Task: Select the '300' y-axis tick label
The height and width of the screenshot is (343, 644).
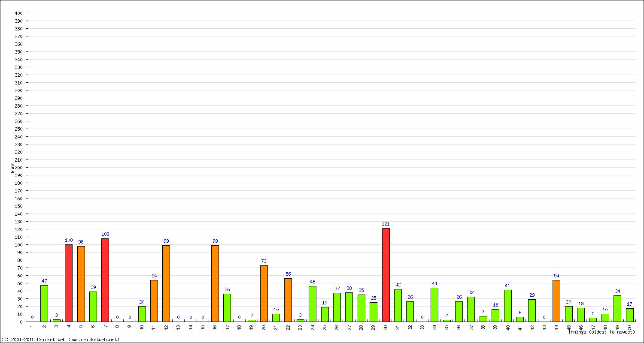Action: 18,90
